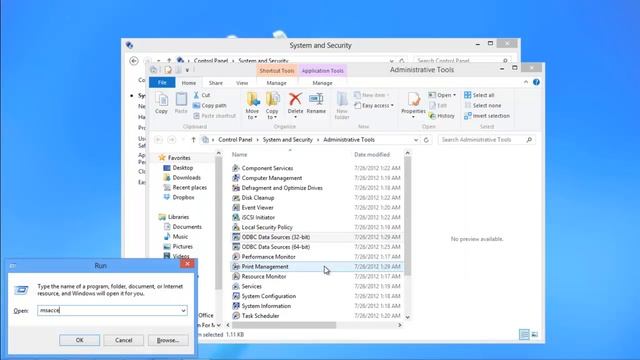Screen dimensions: 640x360
Task: Select Music under Libraries
Action: [x=176, y=237]
